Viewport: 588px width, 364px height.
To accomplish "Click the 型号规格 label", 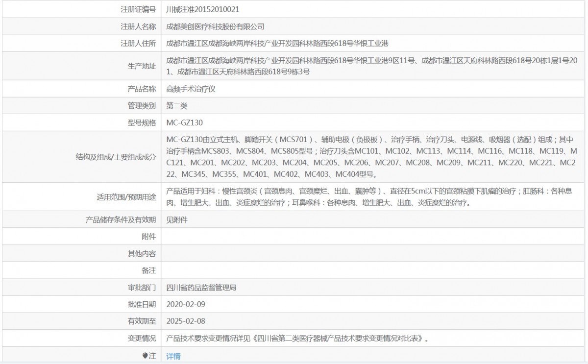I will (x=142, y=122).
